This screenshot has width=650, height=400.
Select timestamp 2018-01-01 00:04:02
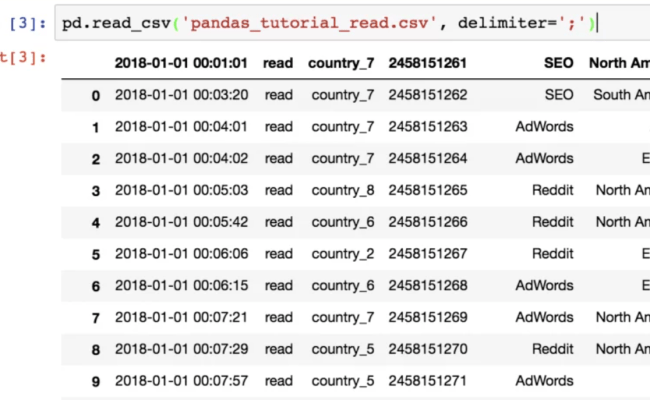pyautogui.click(x=182, y=158)
